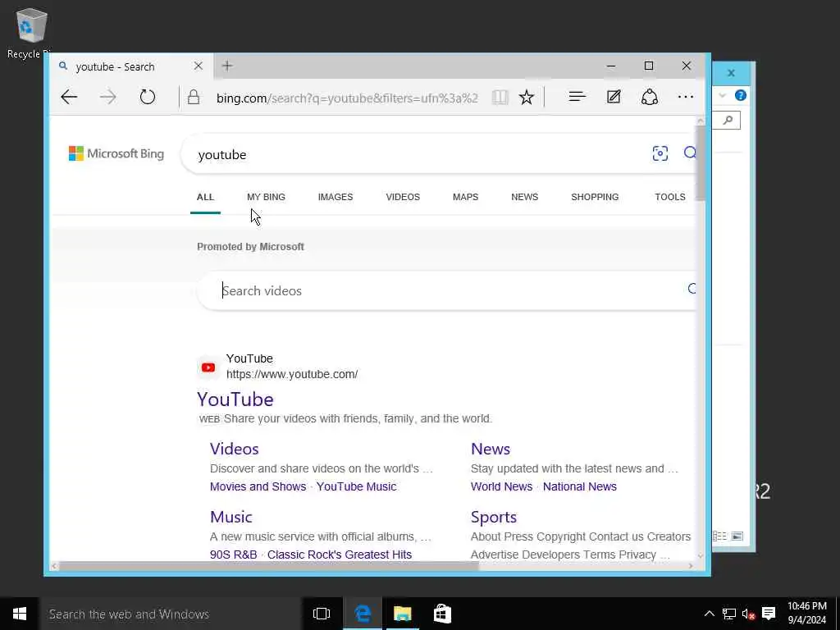The height and width of the screenshot is (630, 840).
Task: Click the taskbar Search the web and Windows box
Action: [171, 614]
